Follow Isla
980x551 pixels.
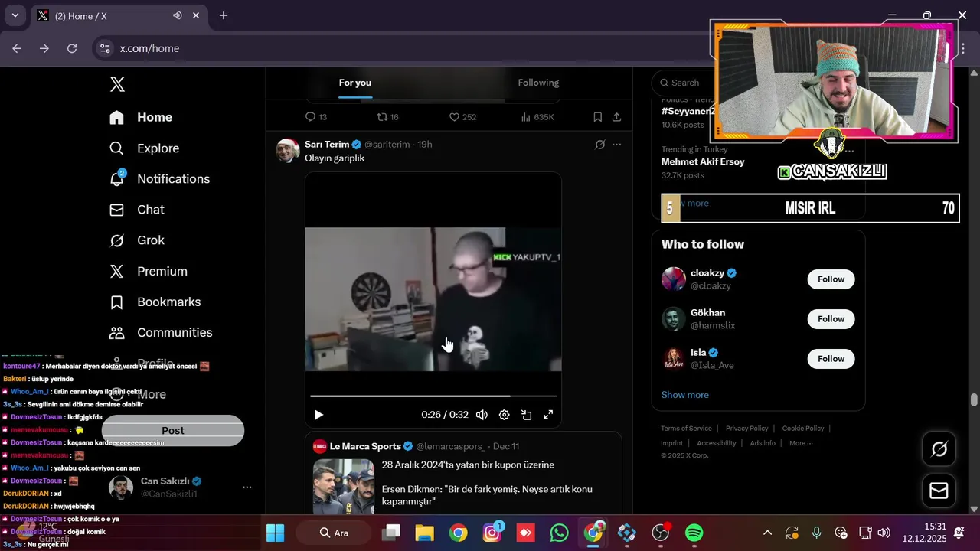pos(831,359)
